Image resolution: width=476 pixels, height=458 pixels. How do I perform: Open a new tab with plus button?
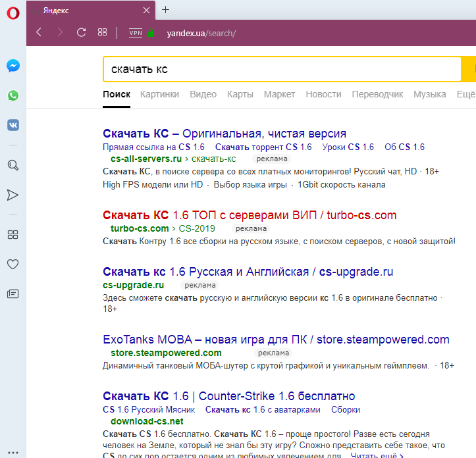pos(165,10)
